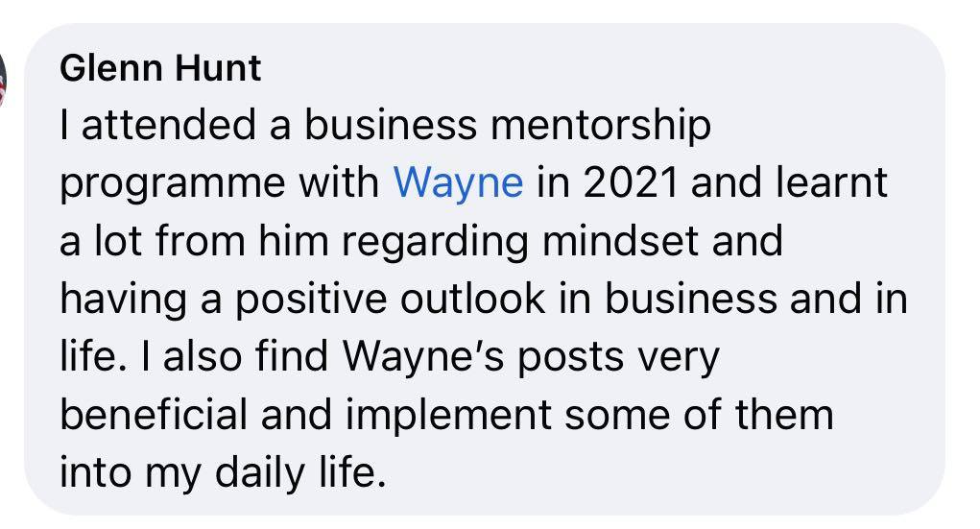Open the tagged Wayne profile link
980x529 pixels.
point(458,183)
